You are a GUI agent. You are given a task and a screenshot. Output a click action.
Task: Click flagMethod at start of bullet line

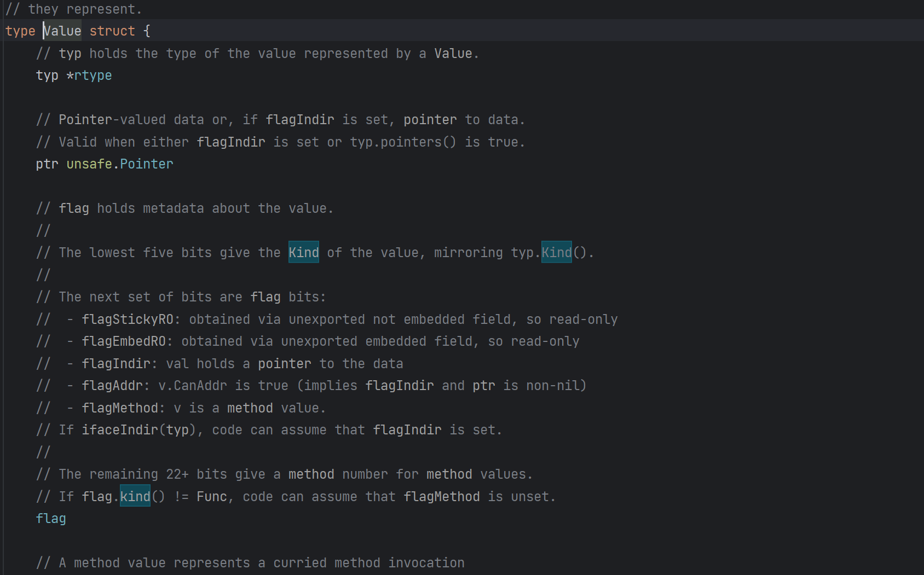[120, 408]
